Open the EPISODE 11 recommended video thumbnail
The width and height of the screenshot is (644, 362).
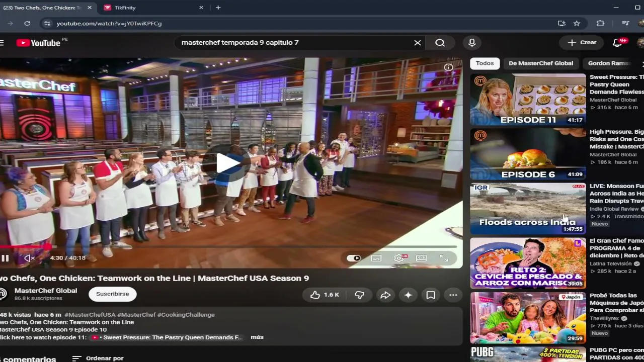pyautogui.click(x=528, y=100)
